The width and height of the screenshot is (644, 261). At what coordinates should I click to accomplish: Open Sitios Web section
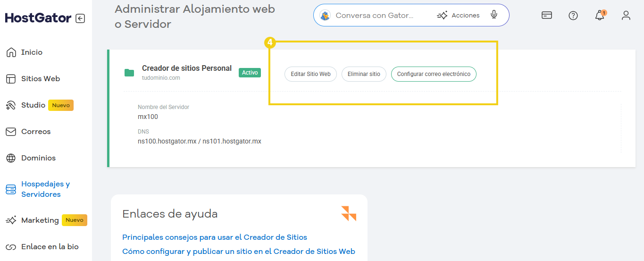[x=41, y=79]
